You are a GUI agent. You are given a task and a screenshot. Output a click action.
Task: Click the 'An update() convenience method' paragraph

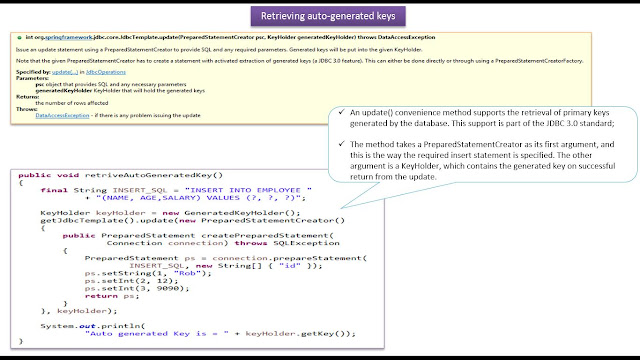pos(482,118)
